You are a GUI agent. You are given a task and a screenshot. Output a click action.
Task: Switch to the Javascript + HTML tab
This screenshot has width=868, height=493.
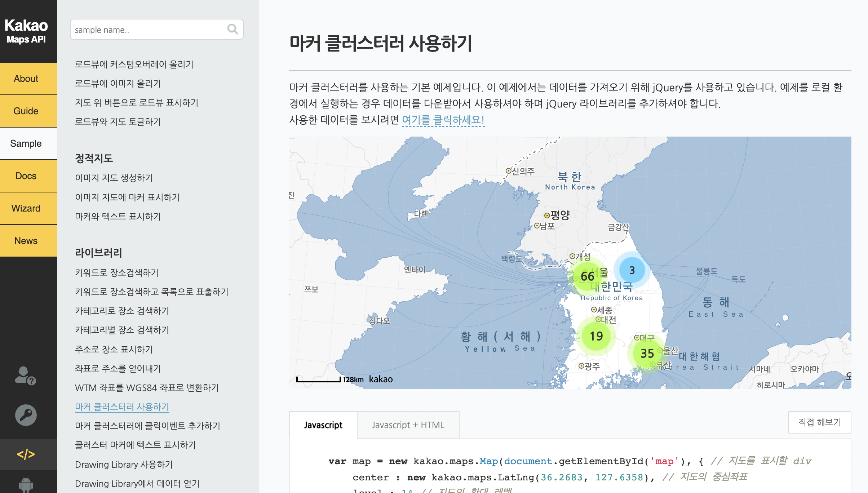click(408, 425)
